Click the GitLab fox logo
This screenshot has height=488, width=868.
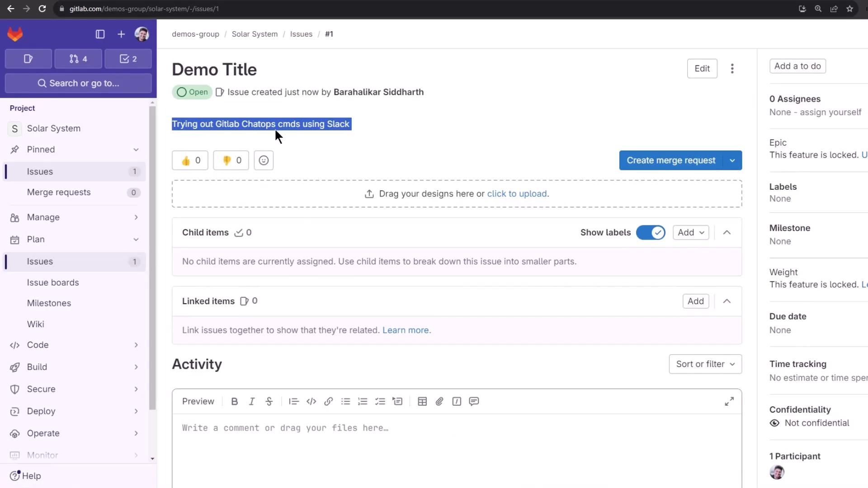pyautogui.click(x=15, y=34)
